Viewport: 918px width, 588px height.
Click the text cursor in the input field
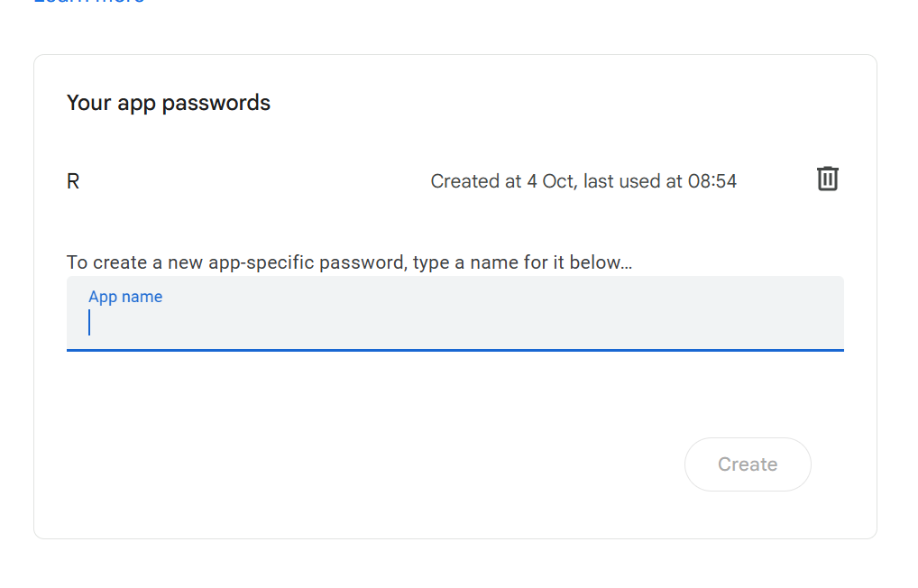pyautogui.click(x=89, y=322)
